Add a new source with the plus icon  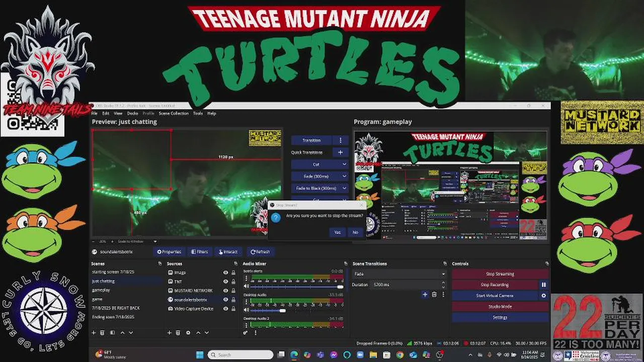pyautogui.click(x=170, y=333)
